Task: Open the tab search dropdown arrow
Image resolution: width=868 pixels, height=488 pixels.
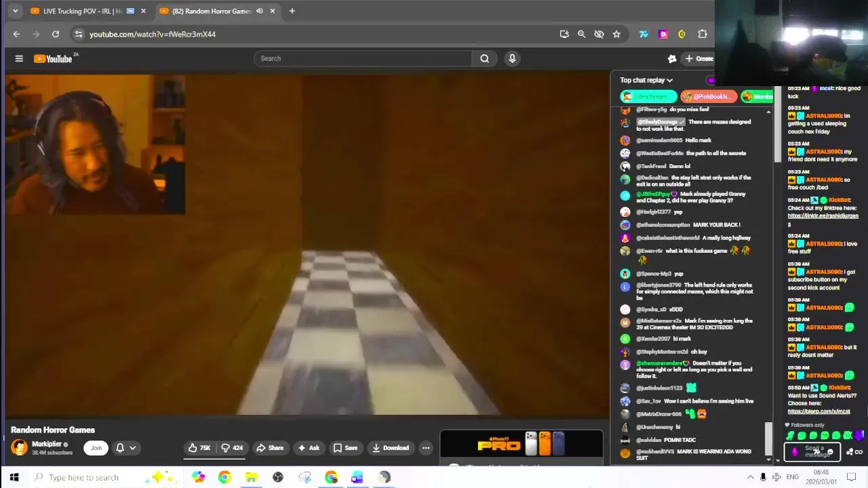Action: pyautogui.click(x=15, y=11)
